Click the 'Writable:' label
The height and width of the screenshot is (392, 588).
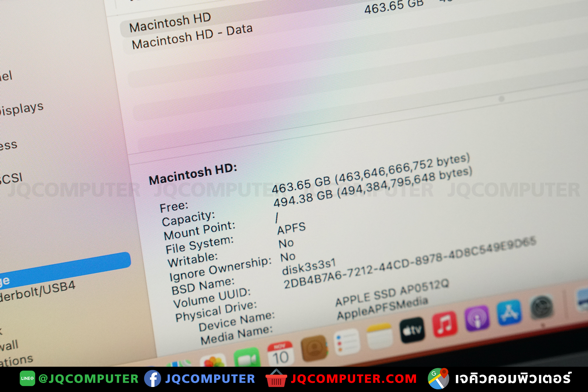pyautogui.click(x=193, y=260)
